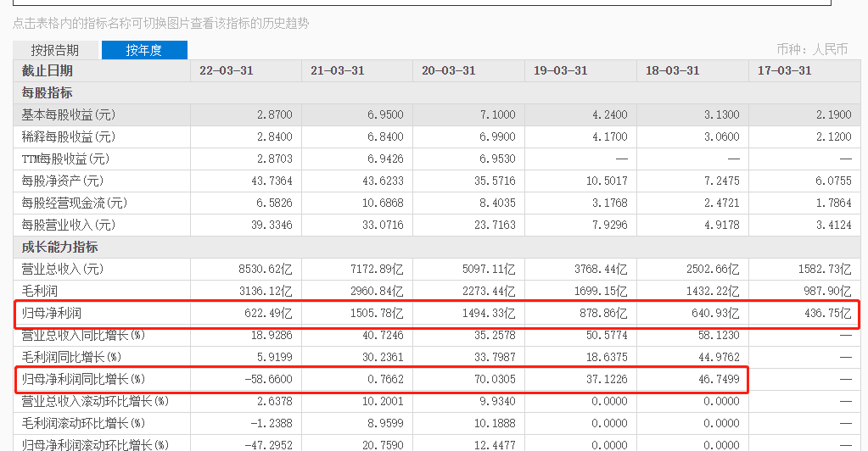Image resolution: width=868 pixels, height=451 pixels.
Task: Open 基本每股收益(元) indicator trend
Action: pos(68,114)
